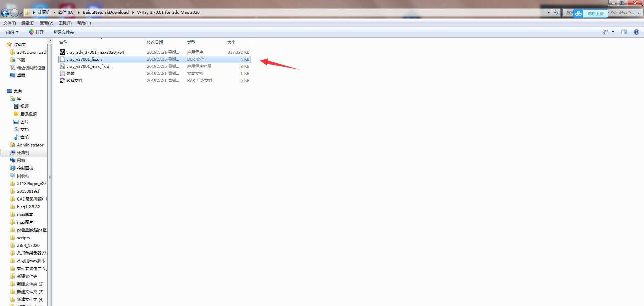Click the 新建文件夹 button
This screenshot has width=644, height=306.
click(x=63, y=32)
